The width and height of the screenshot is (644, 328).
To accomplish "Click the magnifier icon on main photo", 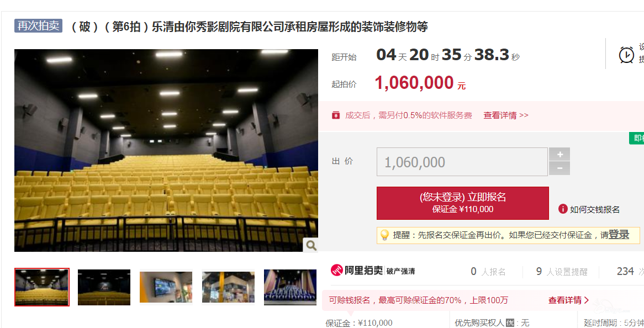I will 311,246.
